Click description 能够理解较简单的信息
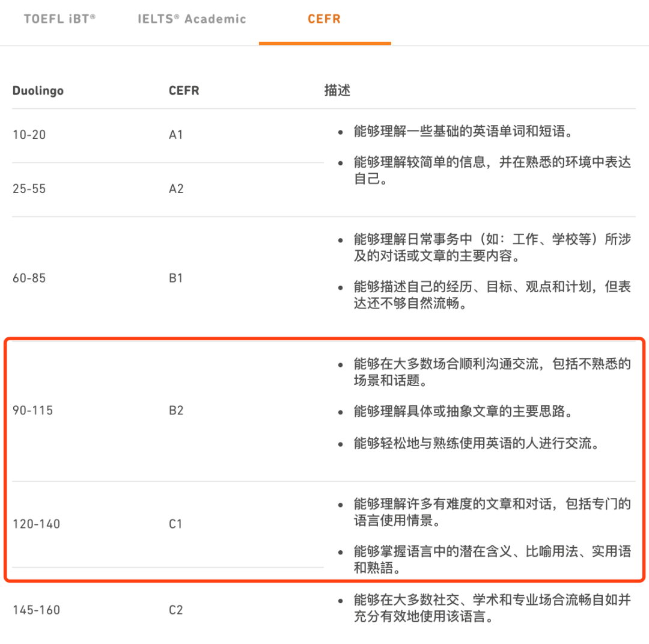Image resolution: width=649 pixels, height=644 pixels. tap(492, 170)
